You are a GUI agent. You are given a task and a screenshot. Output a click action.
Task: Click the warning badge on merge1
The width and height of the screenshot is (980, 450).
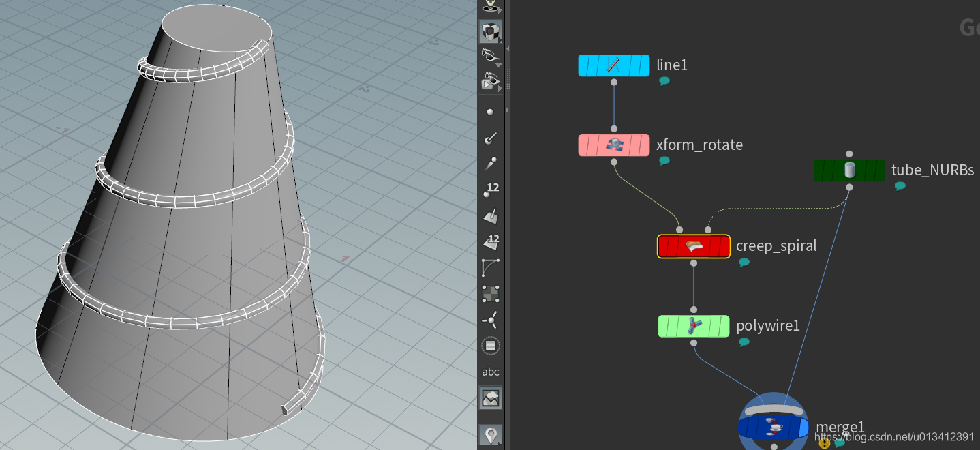[x=825, y=443]
